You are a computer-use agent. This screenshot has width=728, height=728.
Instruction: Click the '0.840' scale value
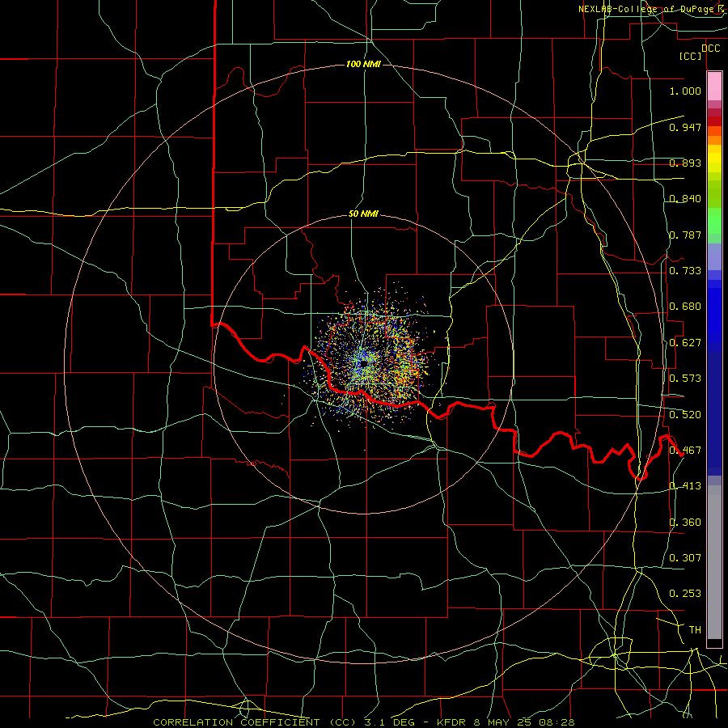coord(685,199)
